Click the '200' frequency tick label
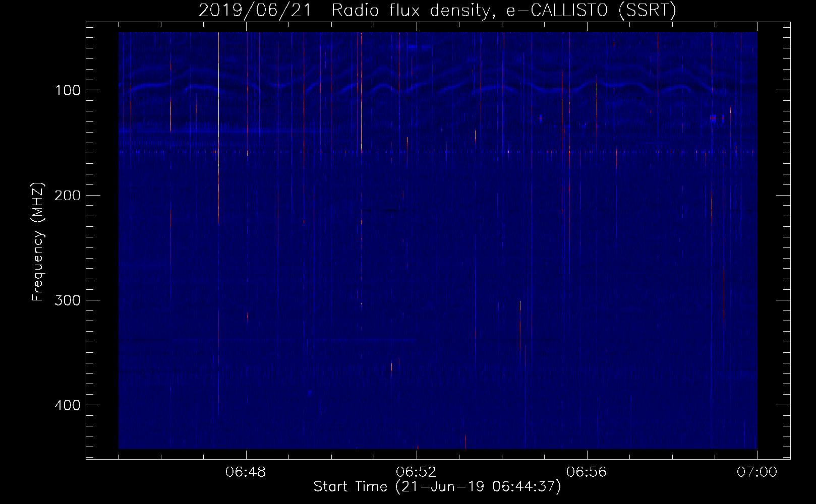 coord(68,195)
